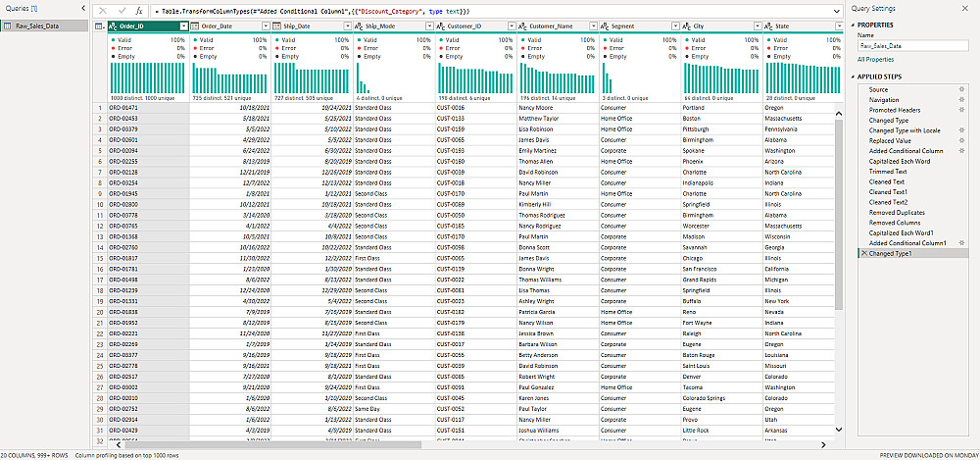
Task: Open the gear settings for Navigation step
Action: 961,99
